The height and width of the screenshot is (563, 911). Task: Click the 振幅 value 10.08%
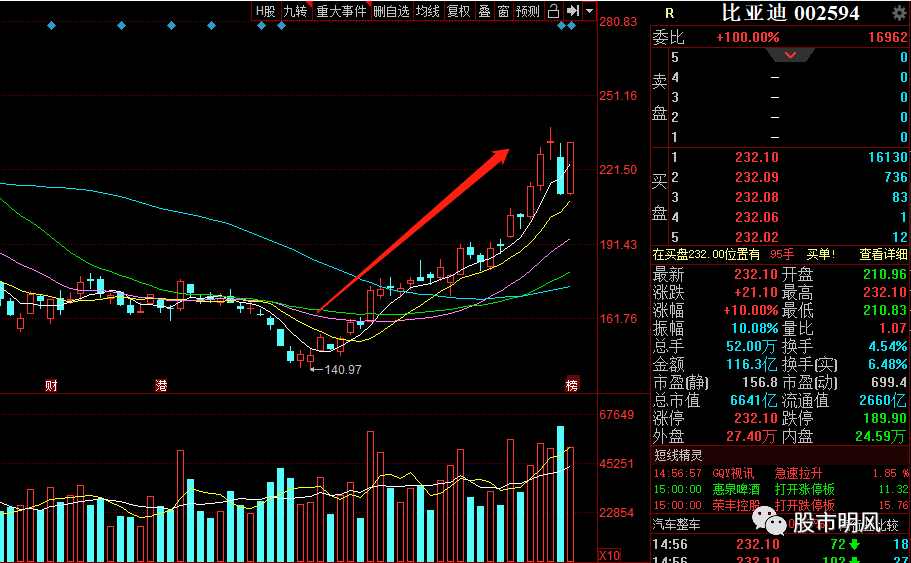(x=755, y=328)
